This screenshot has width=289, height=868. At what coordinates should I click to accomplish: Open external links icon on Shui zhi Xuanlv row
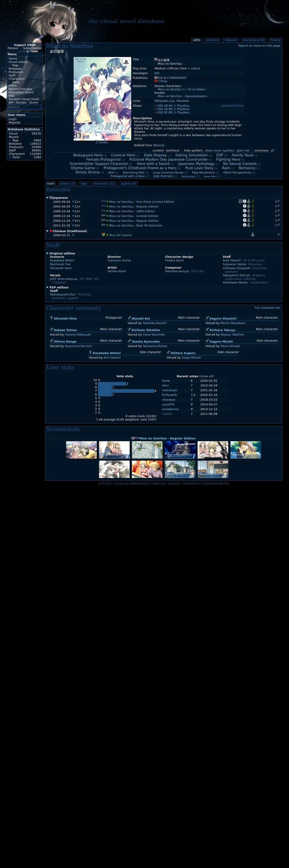pyautogui.click(x=279, y=234)
